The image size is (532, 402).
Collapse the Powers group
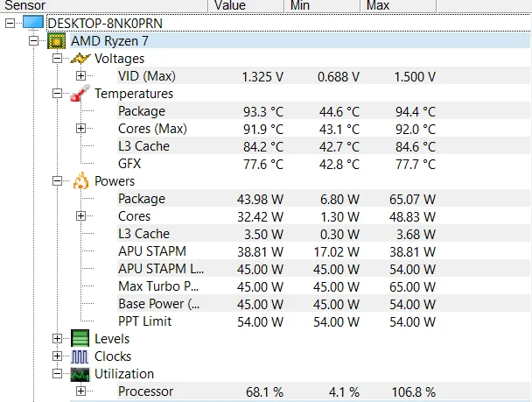click(58, 181)
